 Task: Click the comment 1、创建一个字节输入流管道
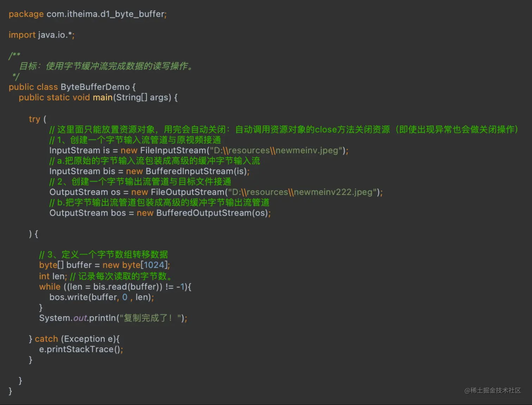(135, 140)
